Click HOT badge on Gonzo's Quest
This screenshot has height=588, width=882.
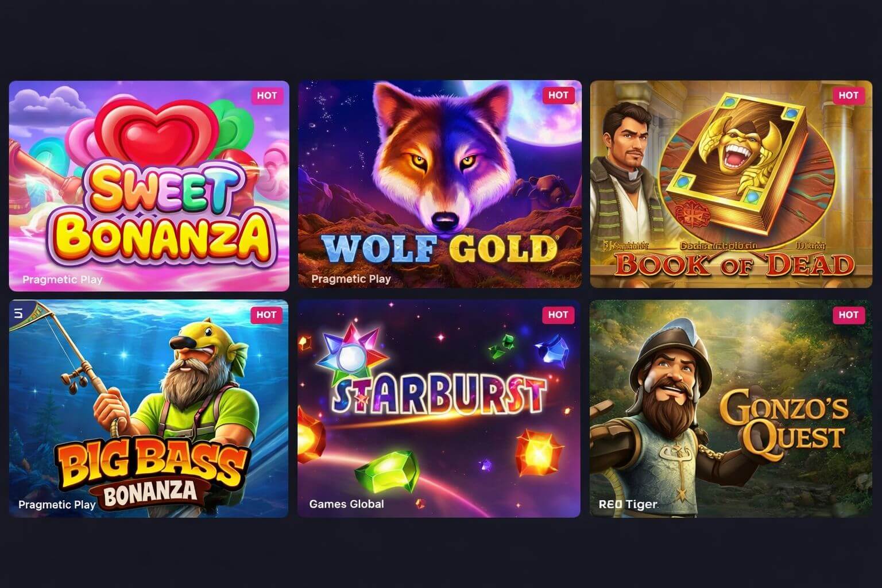click(x=849, y=315)
